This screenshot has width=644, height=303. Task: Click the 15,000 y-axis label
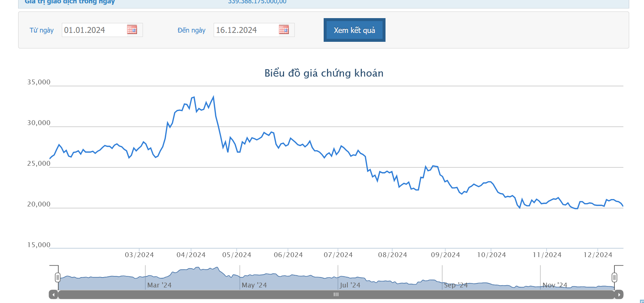pos(39,245)
